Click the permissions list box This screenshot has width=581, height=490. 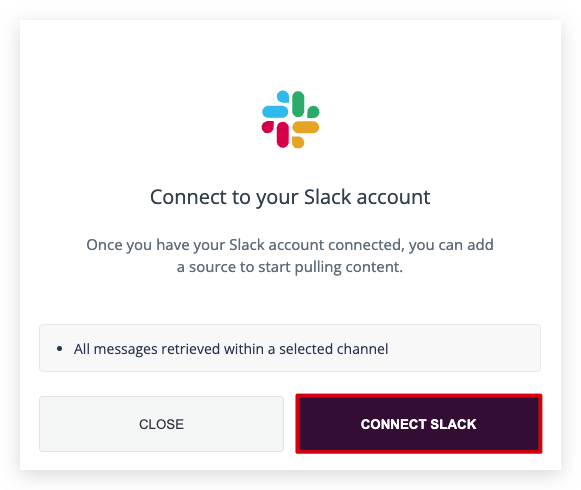[290, 348]
